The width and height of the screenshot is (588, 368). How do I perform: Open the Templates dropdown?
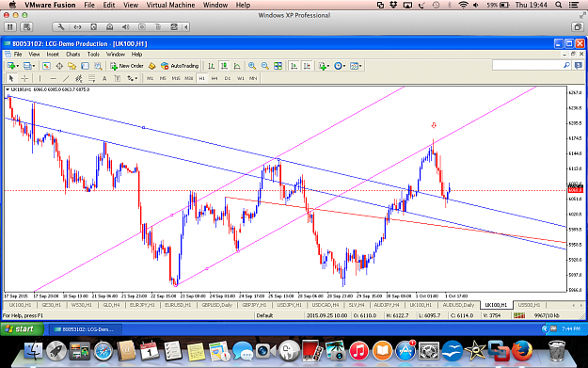tap(356, 66)
